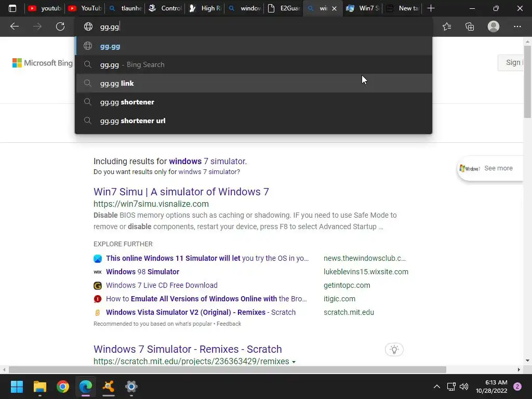The height and width of the screenshot is (399, 532).
Task: Open the Favorites star icon
Action: pos(447,26)
